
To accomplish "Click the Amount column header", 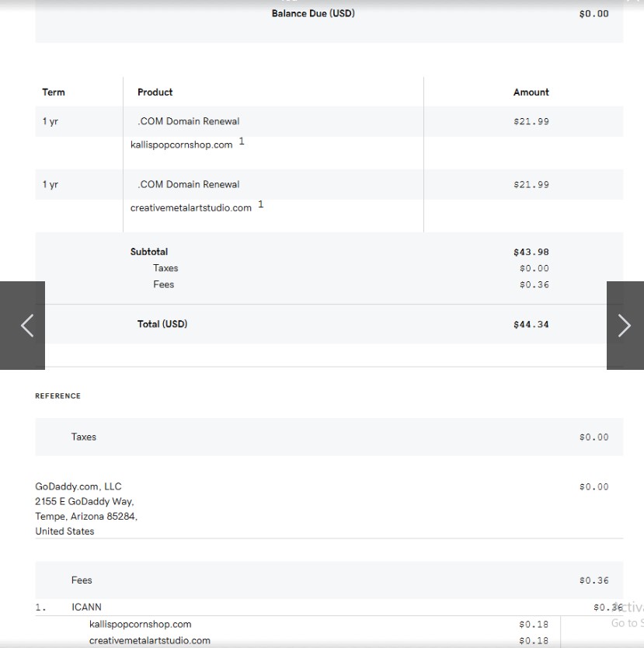I will (531, 92).
